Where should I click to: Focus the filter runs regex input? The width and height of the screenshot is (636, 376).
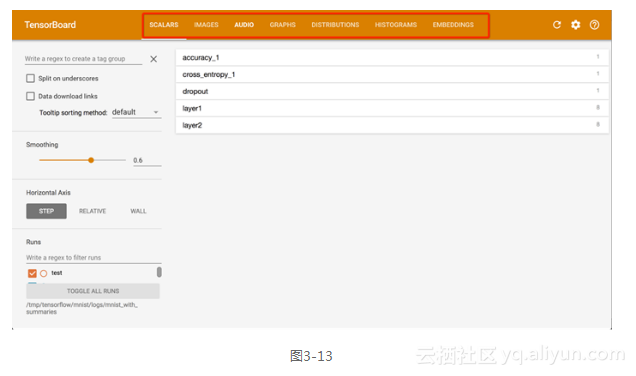pyautogui.click(x=93, y=258)
